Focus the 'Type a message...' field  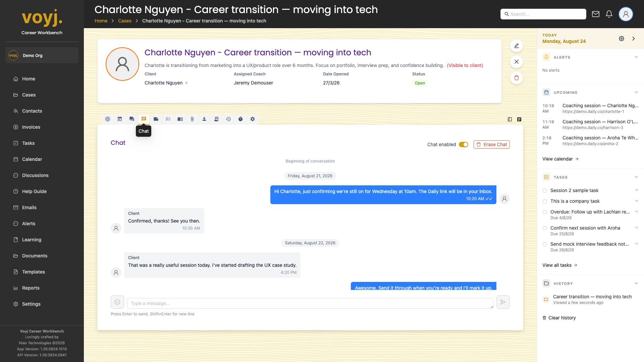[310, 303]
